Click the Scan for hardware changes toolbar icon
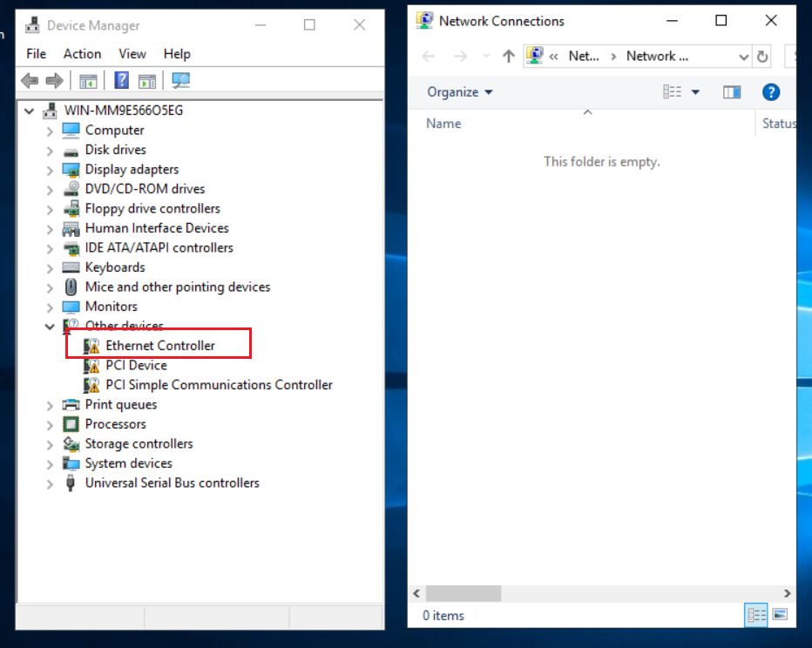This screenshot has height=648, width=812. (x=181, y=81)
